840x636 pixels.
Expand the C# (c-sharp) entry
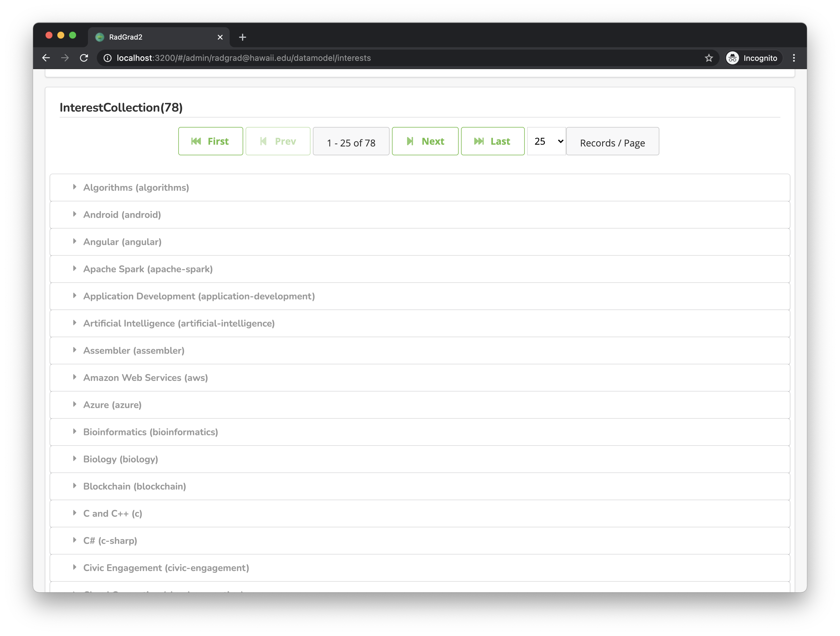(x=420, y=541)
